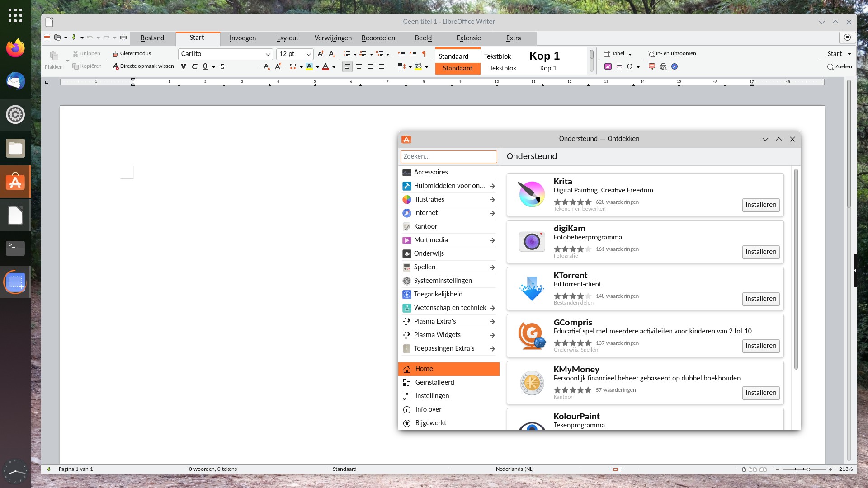Apply red font color A icon
This screenshot has width=868, height=488.
pyautogui.click(x=325, y=67)
